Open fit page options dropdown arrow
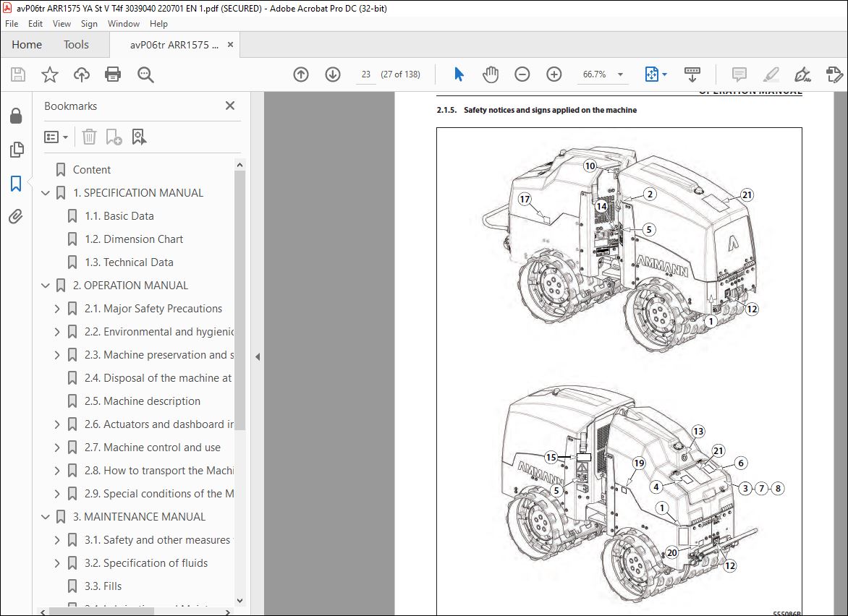This screenshot has width=848, height=616. tap(665, 74)
